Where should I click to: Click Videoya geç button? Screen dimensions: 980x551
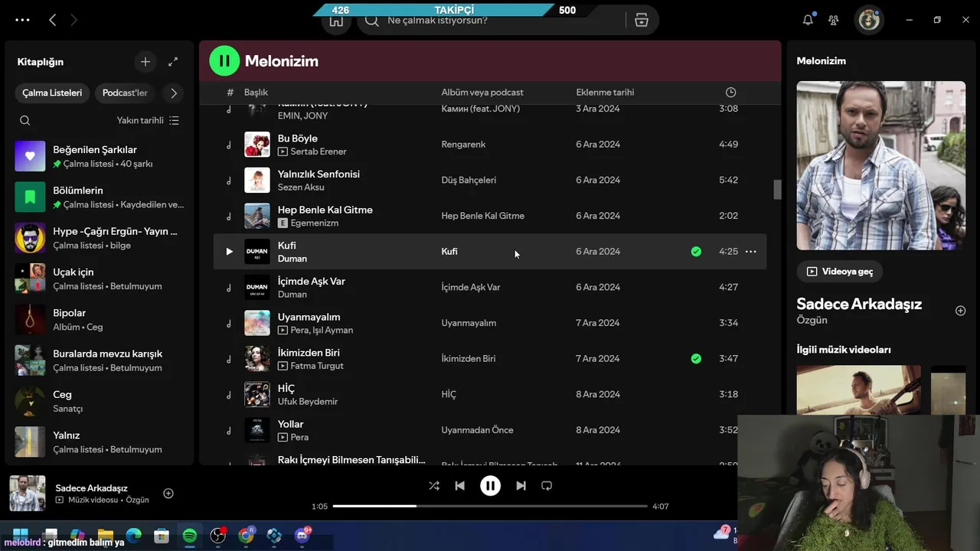[840, 271]
